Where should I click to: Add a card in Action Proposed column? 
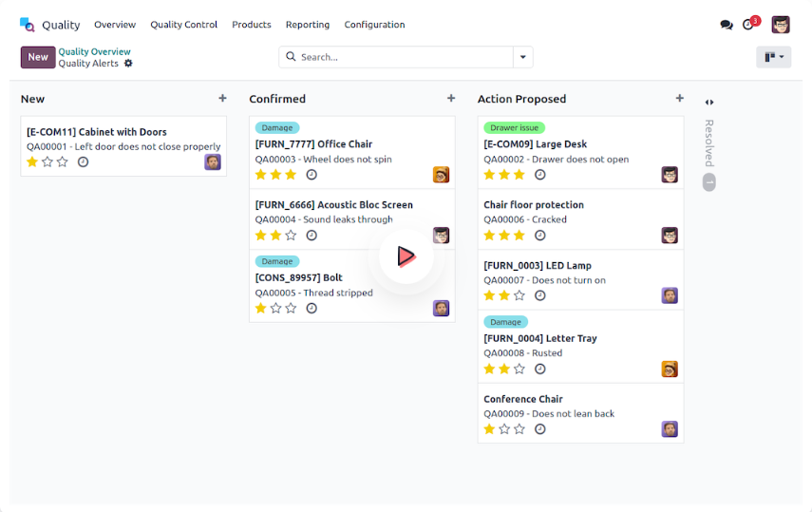pyautogui.click(x=679, y=98)
